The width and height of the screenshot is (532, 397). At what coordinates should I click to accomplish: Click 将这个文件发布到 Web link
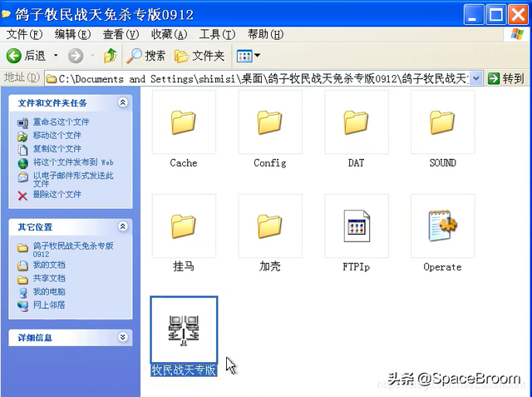(73, 162)
